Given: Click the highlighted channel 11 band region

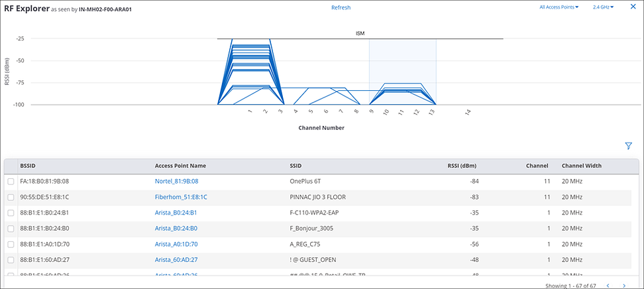Looking at the screenshot, I should tap(403, 72).
